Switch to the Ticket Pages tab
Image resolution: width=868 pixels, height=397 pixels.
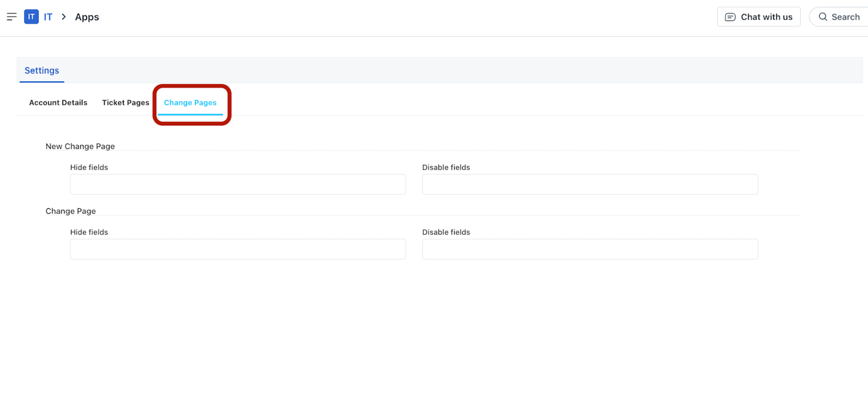(125, 103)
